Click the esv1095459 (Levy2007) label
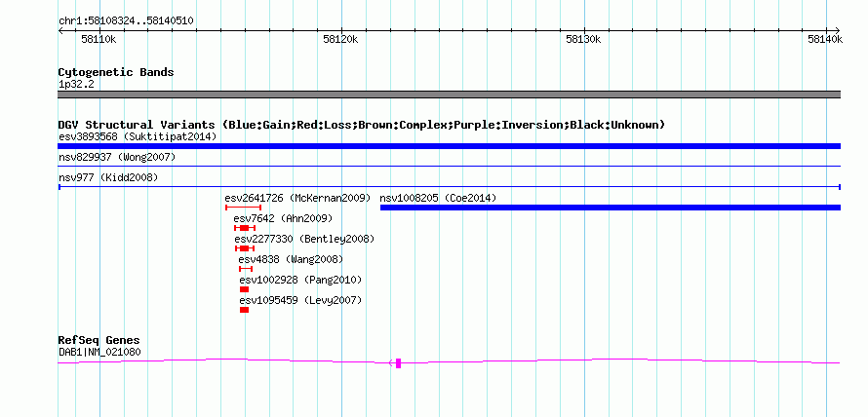This screenshot has width=868, height=417. coord(300,300)
